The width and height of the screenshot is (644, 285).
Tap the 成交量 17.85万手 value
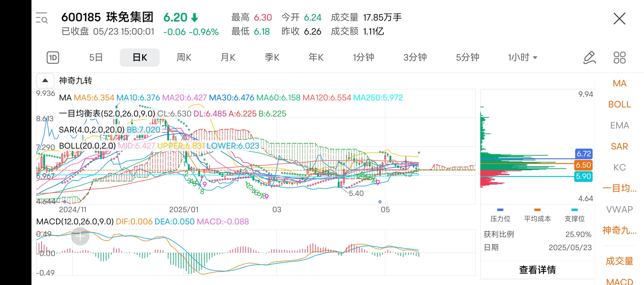click(382, 17)
